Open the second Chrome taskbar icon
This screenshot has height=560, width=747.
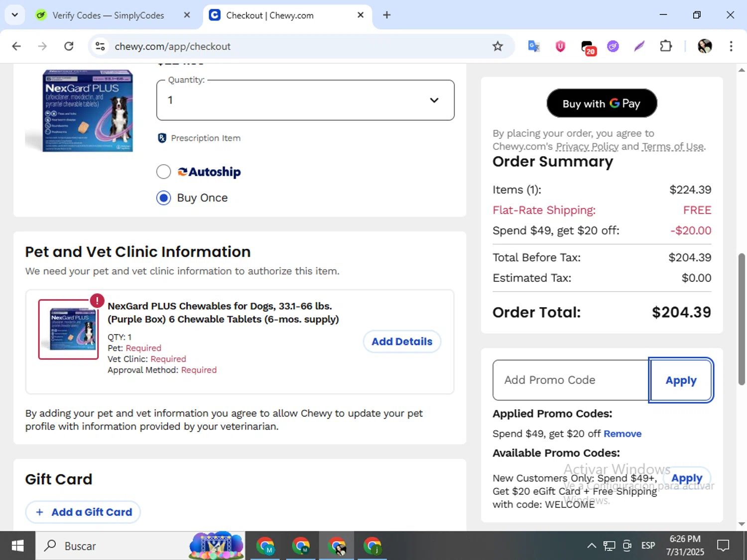(x=301, y=546)
